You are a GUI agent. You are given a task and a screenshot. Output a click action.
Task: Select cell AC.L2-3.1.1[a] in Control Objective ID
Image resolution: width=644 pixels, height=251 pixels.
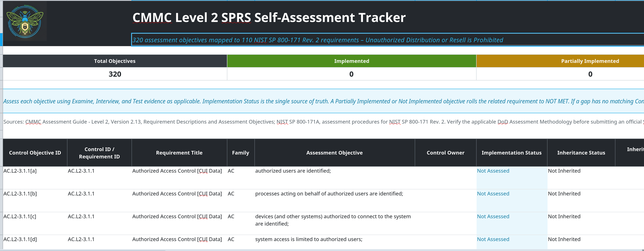pos(35,178)
